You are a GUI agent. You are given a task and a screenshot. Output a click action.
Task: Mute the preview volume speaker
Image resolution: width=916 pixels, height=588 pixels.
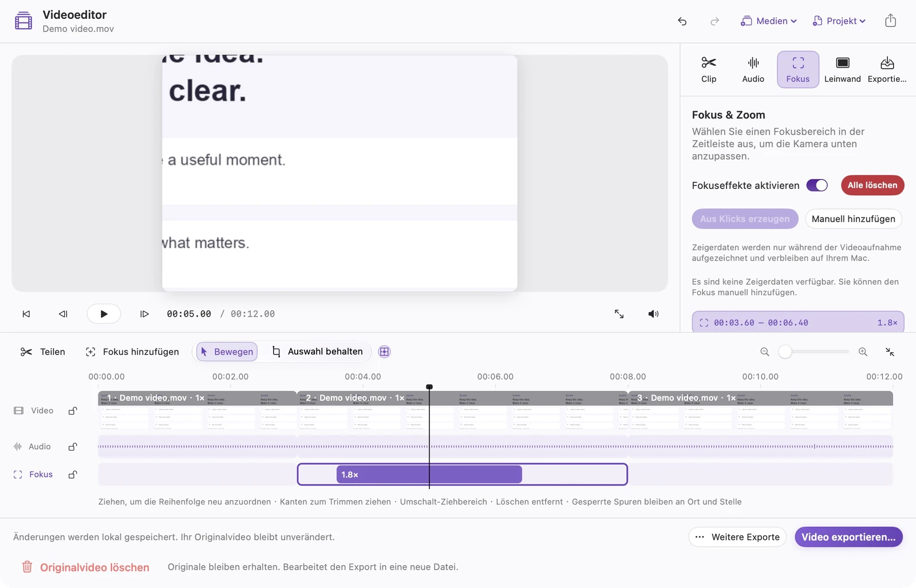pyautogui.click(x=653, y=314)
